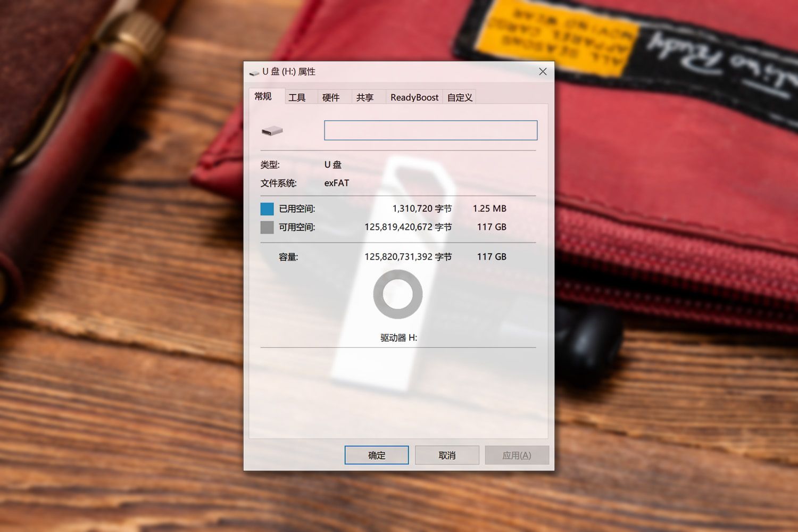Click the blue 已用空间 color square

(x=267, y=209)
